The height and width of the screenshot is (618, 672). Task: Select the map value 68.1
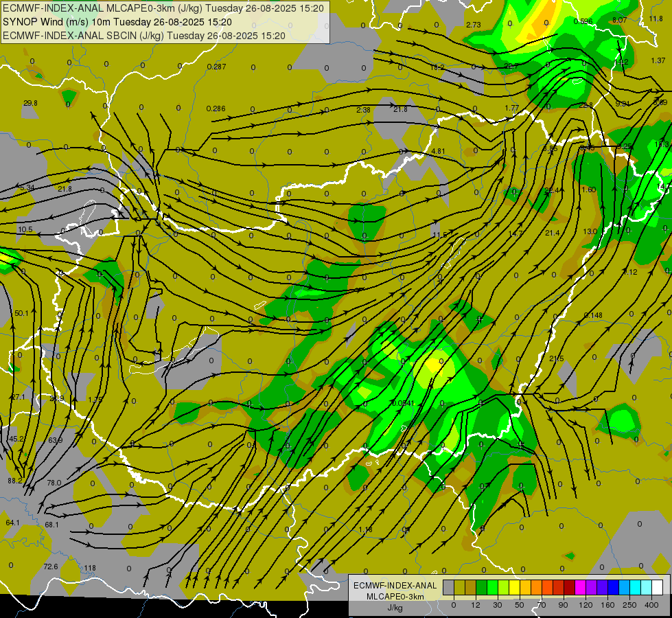[52, 525]
